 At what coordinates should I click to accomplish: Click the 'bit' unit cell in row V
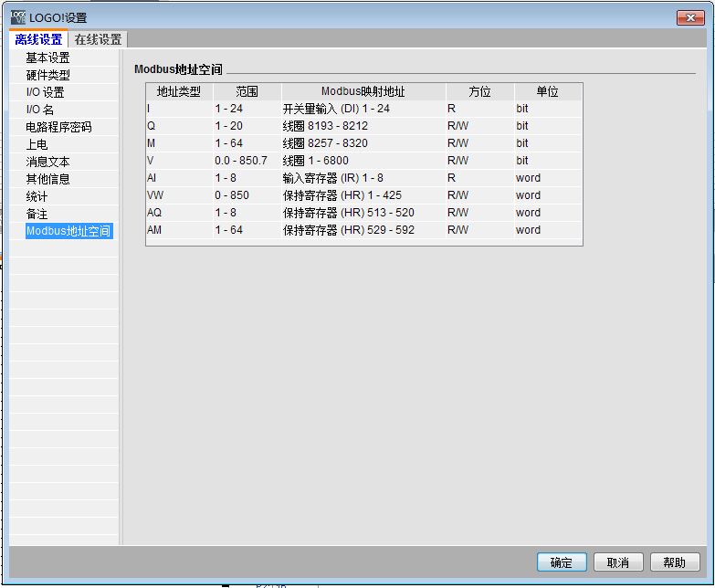tap(548, 161)
